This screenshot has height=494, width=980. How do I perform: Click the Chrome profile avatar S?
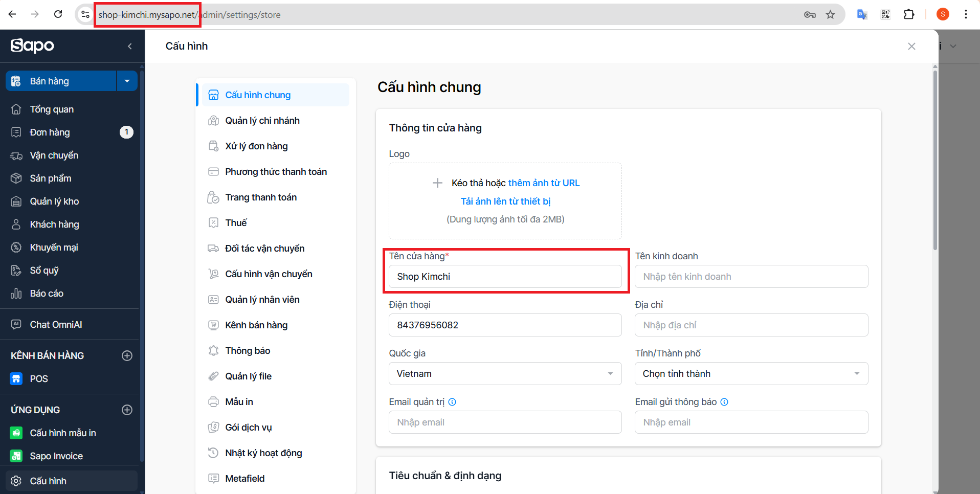coord(943,14)
